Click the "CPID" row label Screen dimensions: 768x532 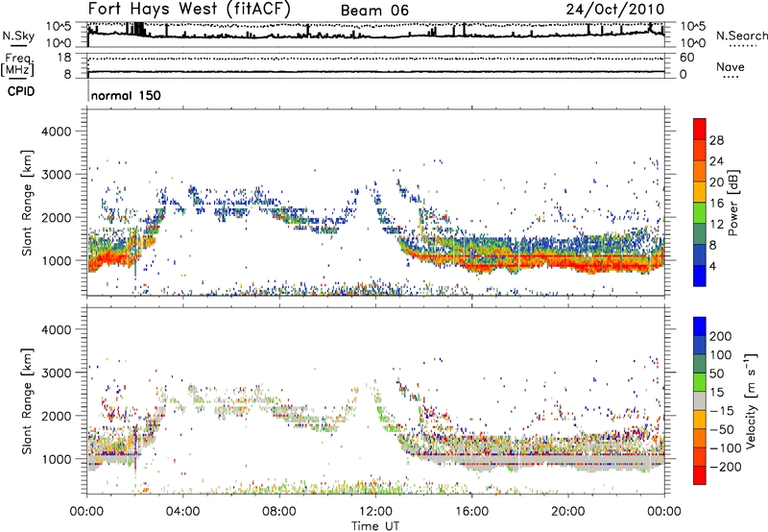(x=21, y=91)
